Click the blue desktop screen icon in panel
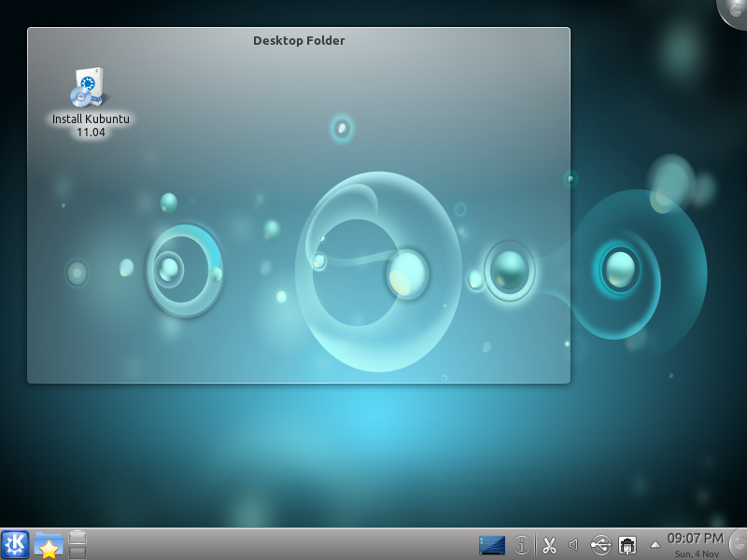This screenshot has height=560, width=747. point(492,544)
